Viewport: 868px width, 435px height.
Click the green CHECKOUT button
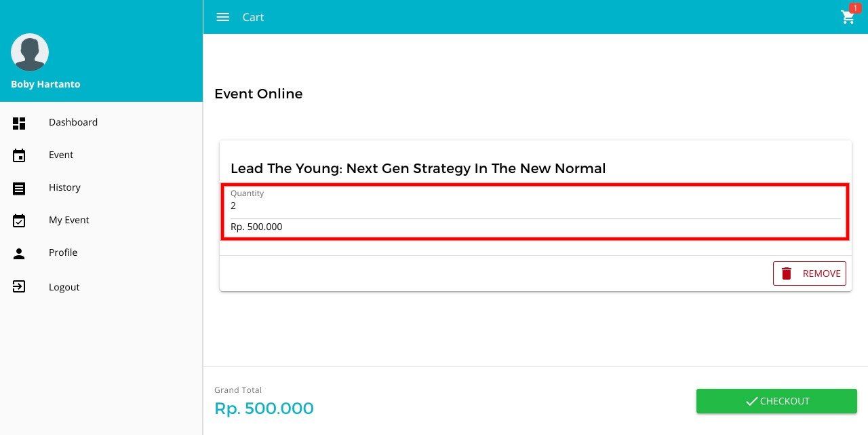(776, 401)
